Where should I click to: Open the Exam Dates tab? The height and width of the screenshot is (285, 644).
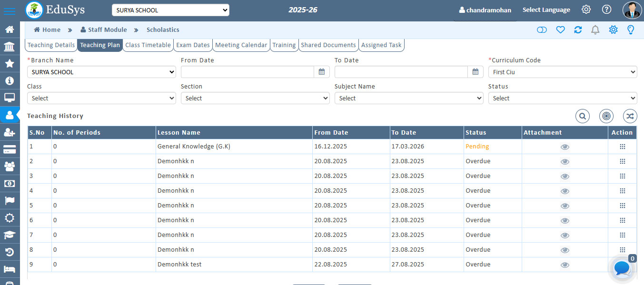click(193, 45)
